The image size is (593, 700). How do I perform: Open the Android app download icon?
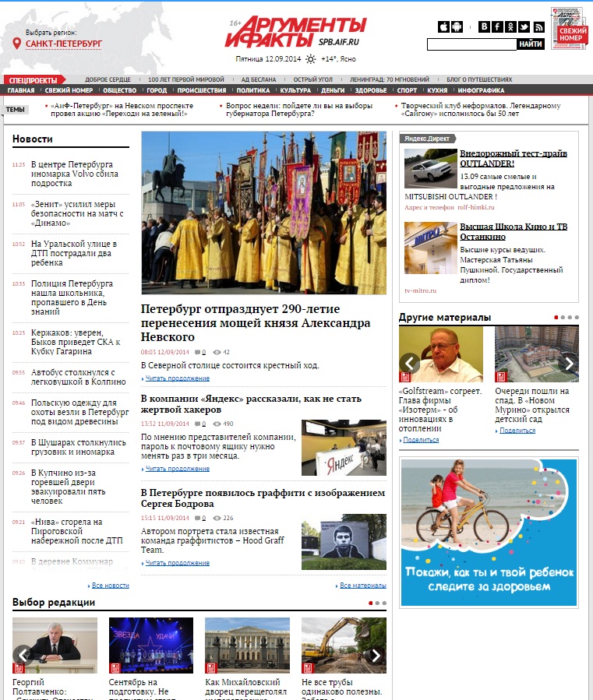pyautogui.click(x=457, y=26)
